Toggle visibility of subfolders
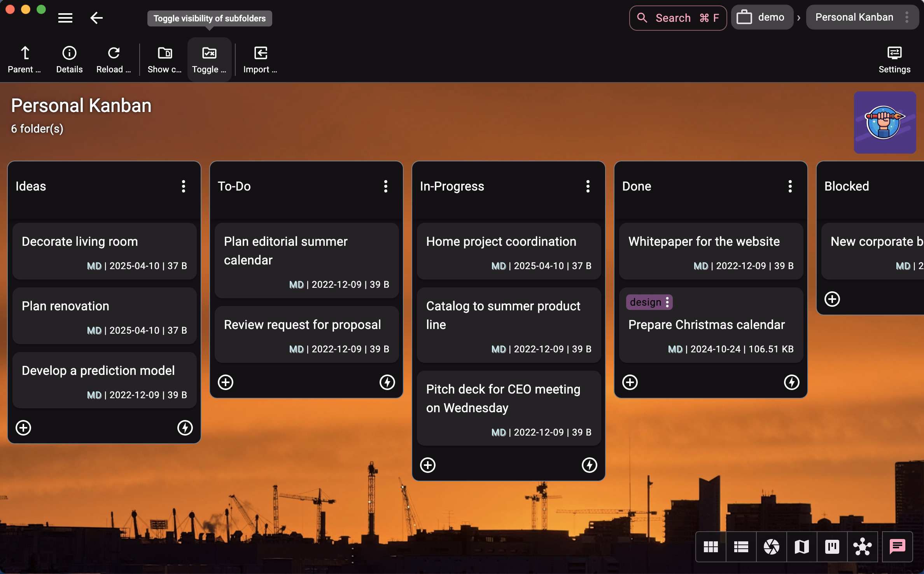Viewport: 924px width, 574px height. click(x=209, y=58)
